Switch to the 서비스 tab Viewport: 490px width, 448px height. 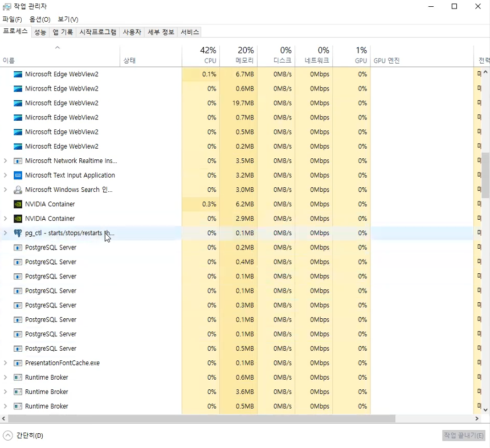(x=189, y=32)
